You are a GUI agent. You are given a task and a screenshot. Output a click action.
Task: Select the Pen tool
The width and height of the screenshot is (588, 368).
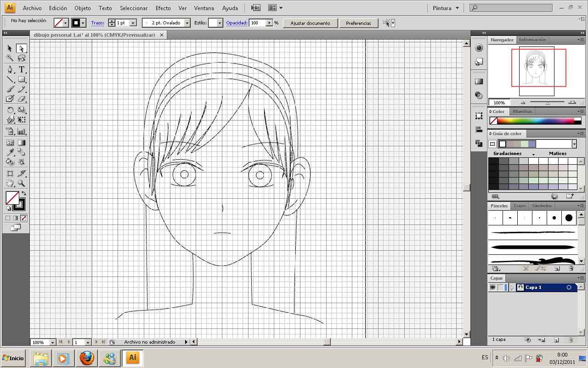(10, 69)
